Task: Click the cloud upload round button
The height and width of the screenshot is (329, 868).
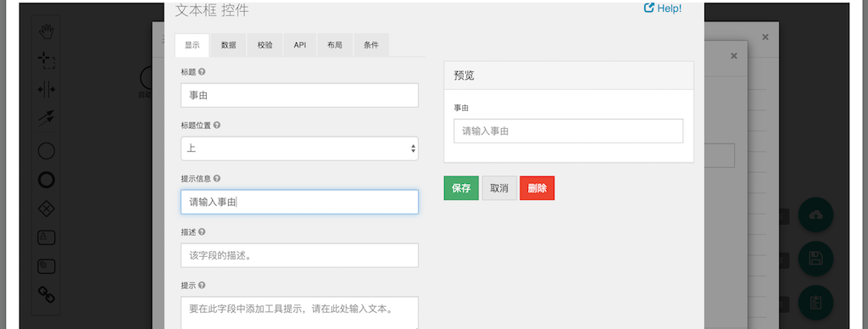Action: (815, 215)
